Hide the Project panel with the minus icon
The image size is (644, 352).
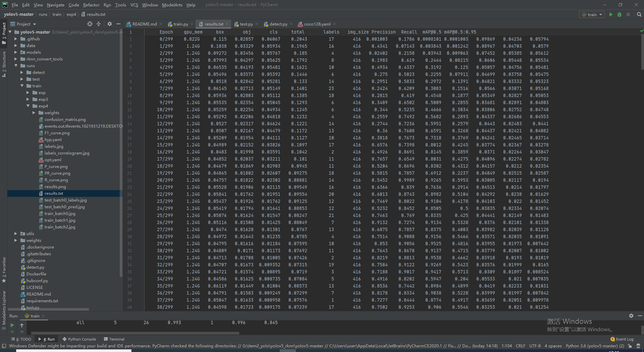point(118,24)
